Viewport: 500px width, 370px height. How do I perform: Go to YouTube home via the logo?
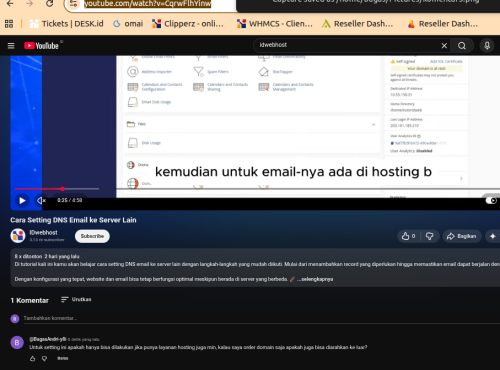[x=41, y=46]
